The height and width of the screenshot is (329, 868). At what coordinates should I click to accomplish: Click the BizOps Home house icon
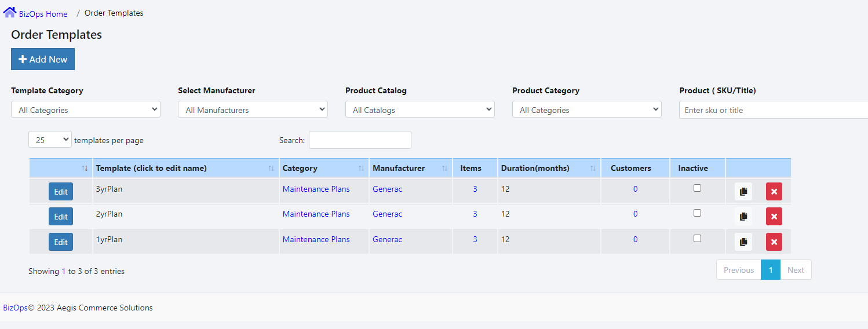pyautogui.click(x=9, y=12)
